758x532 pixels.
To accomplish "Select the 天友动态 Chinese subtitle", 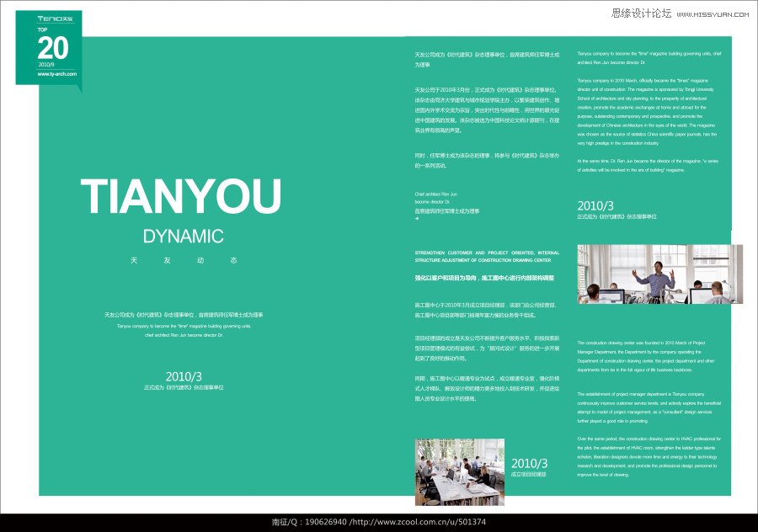I will (184, 260).
